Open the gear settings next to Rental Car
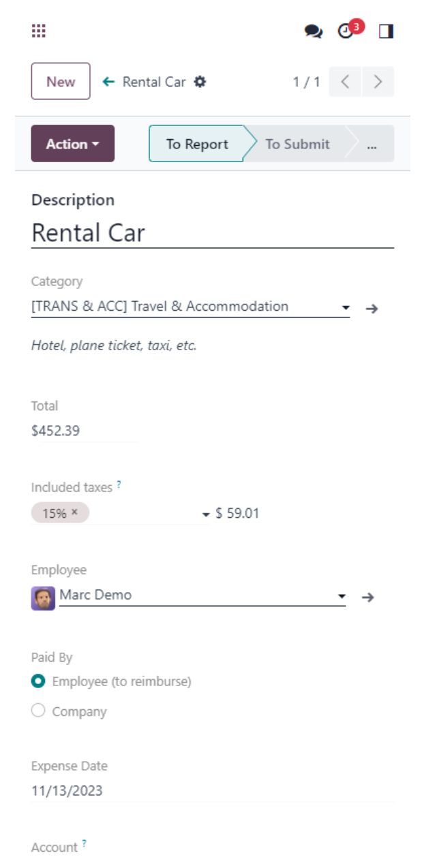The image size is (424, 868). 200,82
